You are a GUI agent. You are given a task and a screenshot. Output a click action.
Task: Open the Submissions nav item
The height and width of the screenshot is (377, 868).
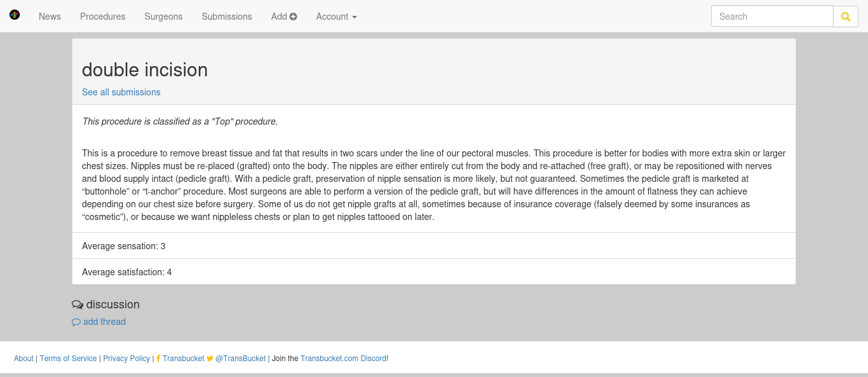[227, 17]
